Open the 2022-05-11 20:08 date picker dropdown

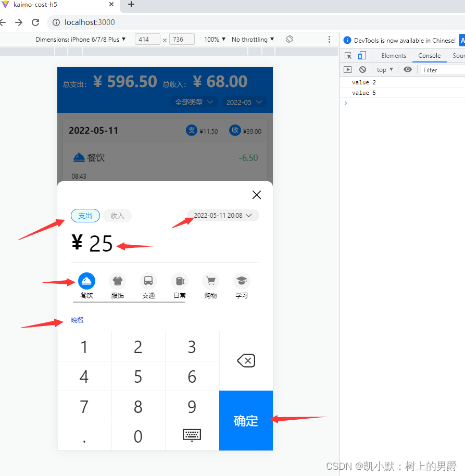point(223,216)
